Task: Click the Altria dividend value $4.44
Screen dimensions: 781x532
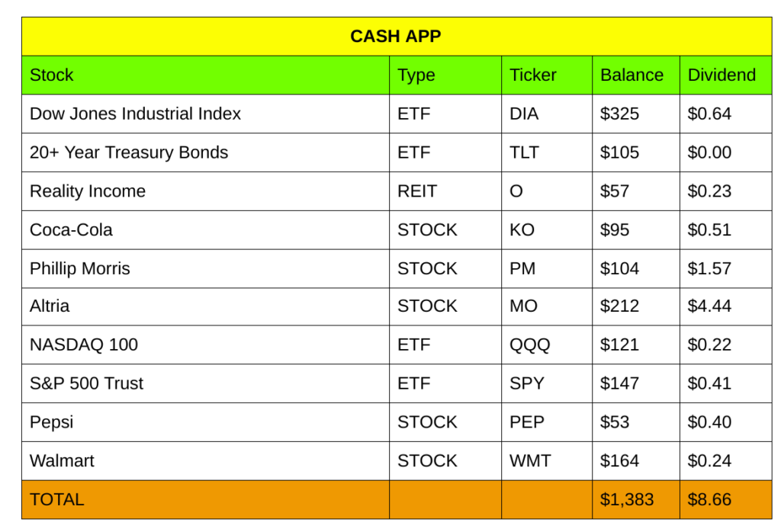Action: tap(709, 306)
